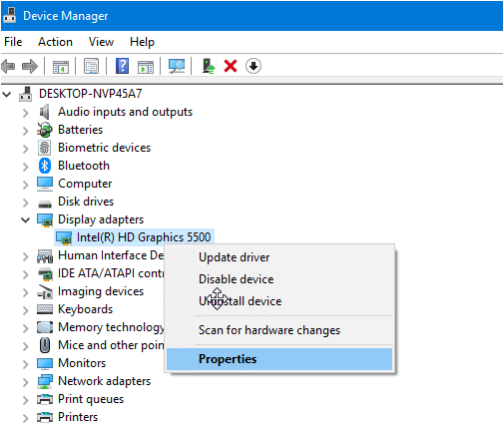504x426 pixels.
Task: Expand the Keyboards category
Action: pyautogui.click(x=26, y=310)
